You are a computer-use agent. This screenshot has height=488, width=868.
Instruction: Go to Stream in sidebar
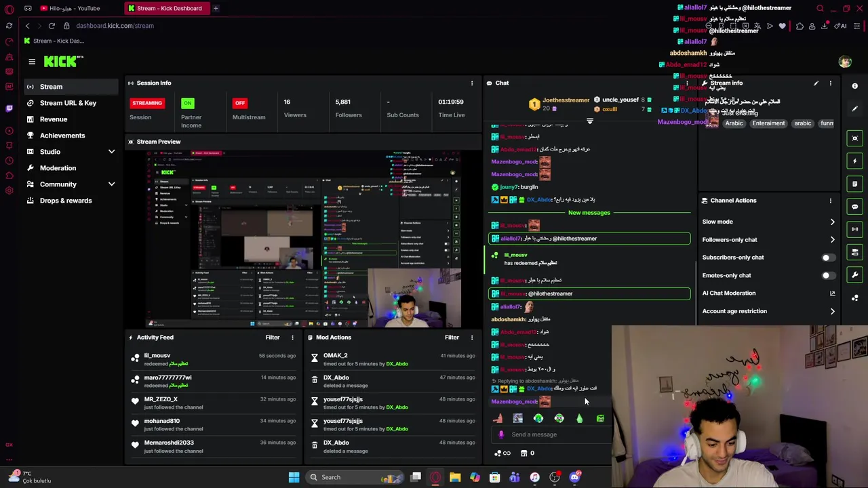pos(71,87)
